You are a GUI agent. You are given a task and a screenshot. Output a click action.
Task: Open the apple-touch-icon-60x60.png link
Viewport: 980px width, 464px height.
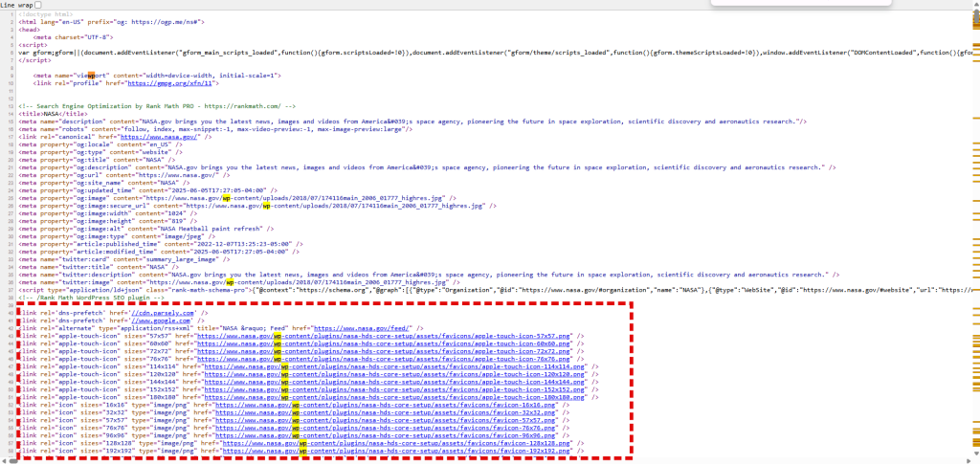point(385,343)
